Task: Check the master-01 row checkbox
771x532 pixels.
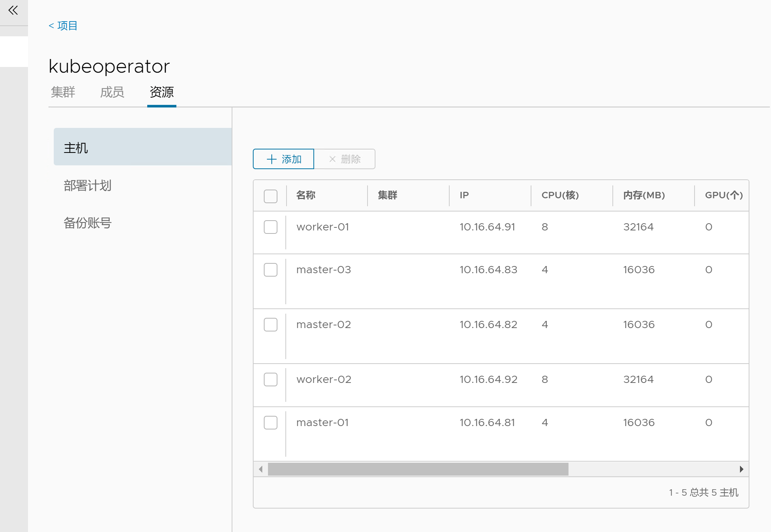Action: tap(271, 423)
